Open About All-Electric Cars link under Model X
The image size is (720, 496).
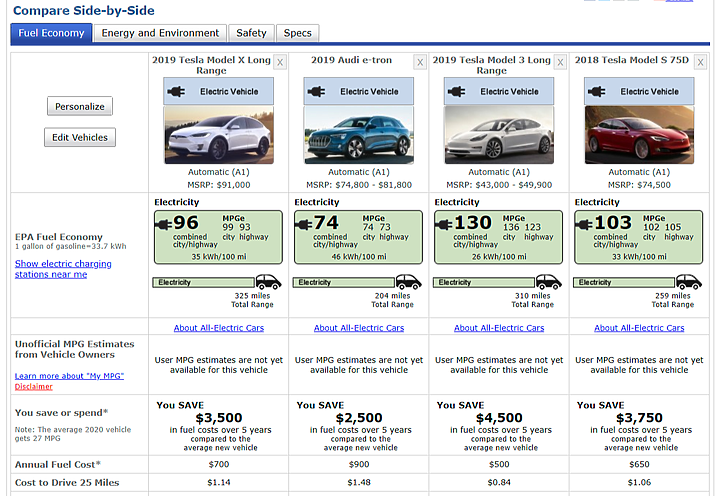(219, 328)
